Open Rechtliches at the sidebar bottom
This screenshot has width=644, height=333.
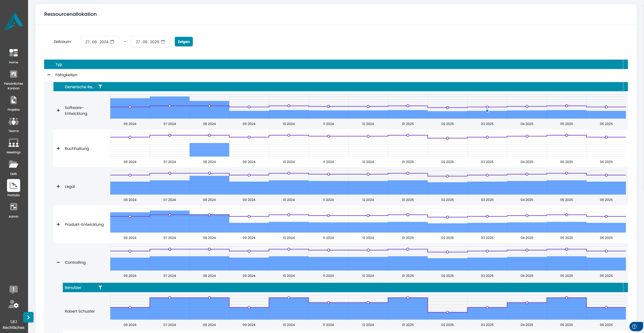click(13, 327)
